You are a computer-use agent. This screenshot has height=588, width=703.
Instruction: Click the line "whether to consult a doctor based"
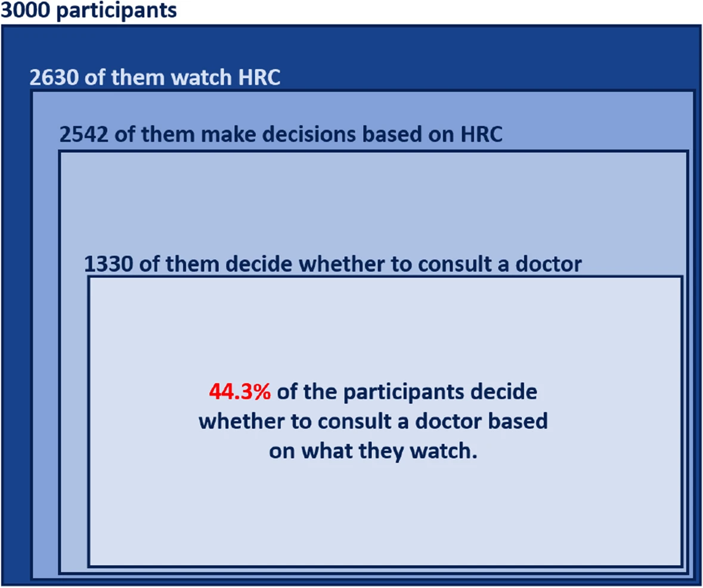coord(373,421)
